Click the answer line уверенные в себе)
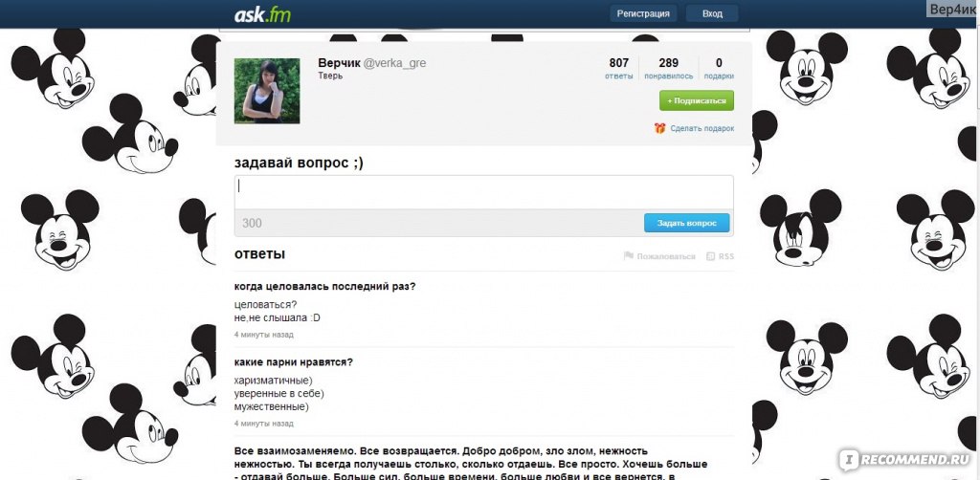The image size is (980, 480). (279, 394)
